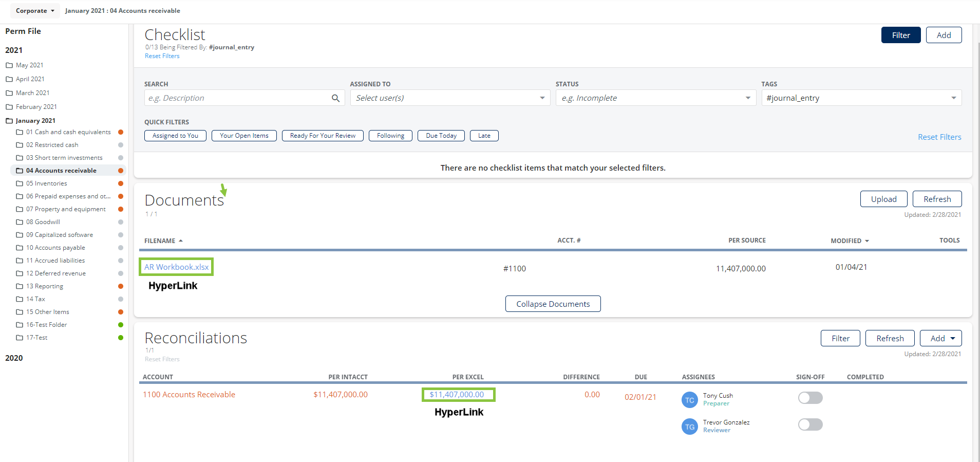Click the folder icon beside May 2021
The image size is (980, 462).
pos(9,65)
